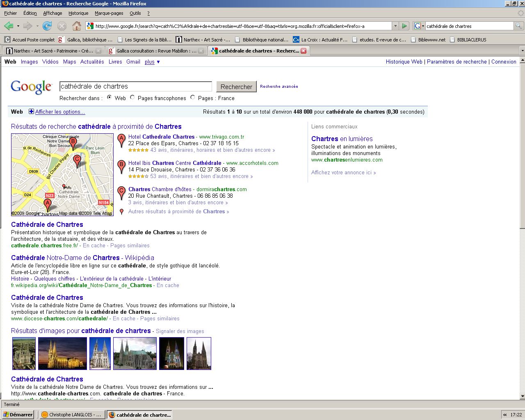525x420 pixels.
Task: Click map marker C next to Chartres Chambre d'hôtes
Action: coord(121,193)
